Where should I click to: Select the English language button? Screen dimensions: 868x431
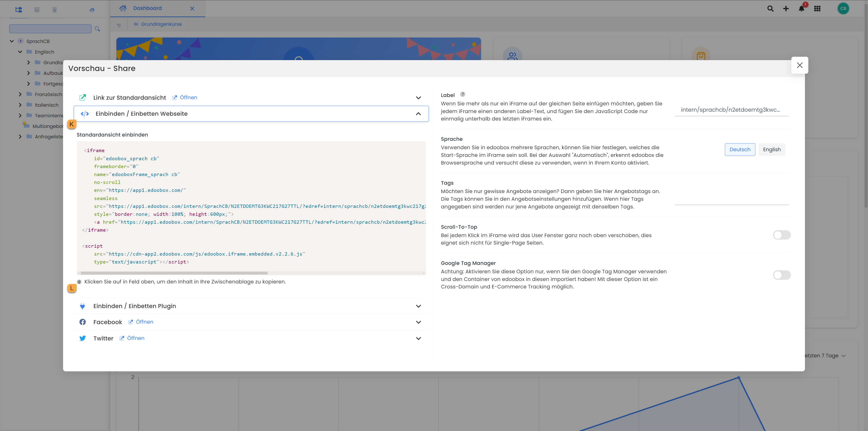click(772, 149)
